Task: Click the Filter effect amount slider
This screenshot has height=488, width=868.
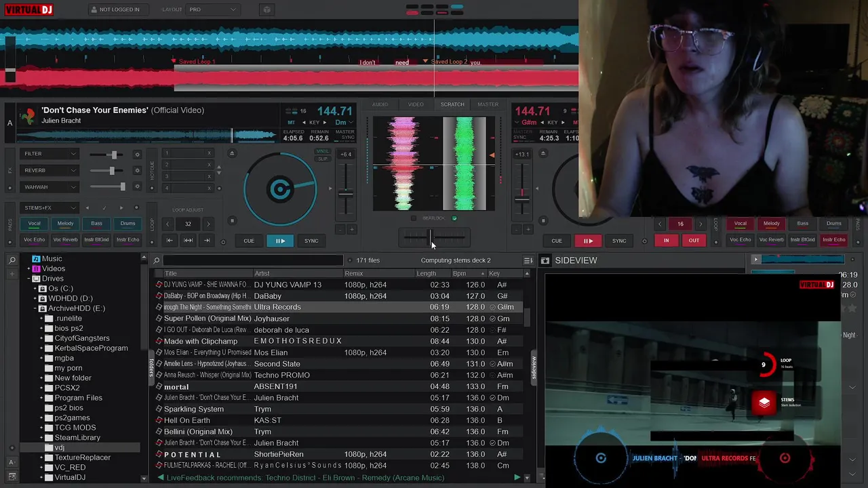Action: point(108,155)
